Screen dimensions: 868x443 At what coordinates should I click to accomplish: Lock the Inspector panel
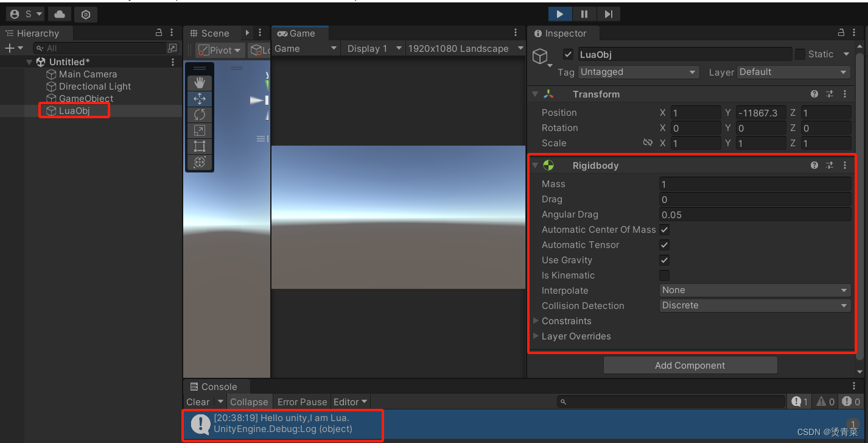tap(841, 33)
